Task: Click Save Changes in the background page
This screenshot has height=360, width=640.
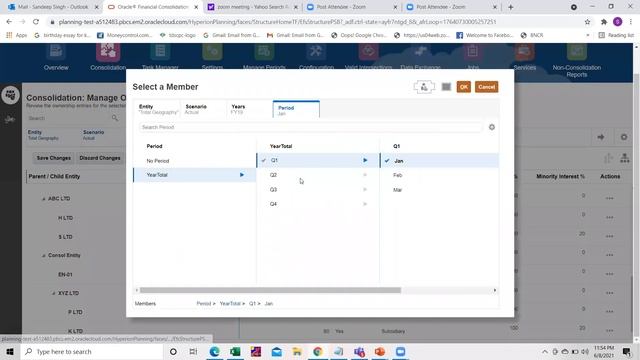Action: (53, 158)
